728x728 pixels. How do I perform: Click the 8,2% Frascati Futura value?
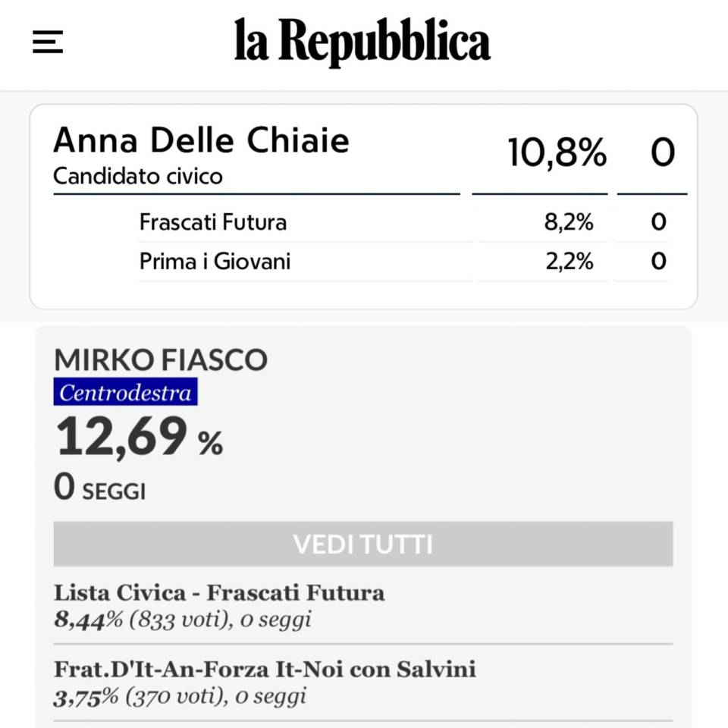tap(569, 222)
